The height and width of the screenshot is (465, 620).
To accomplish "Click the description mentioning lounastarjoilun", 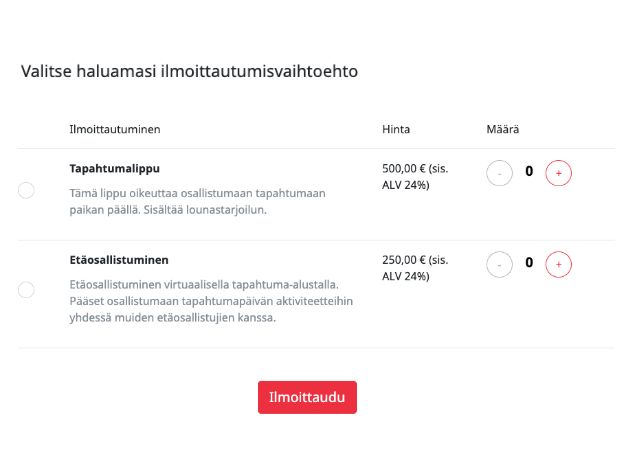I will 198,202.
